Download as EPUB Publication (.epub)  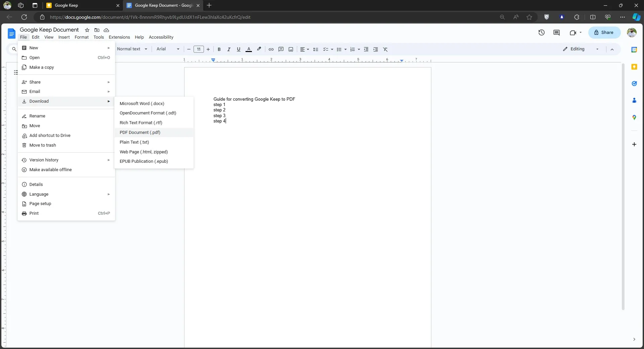click(x=154, y=161)
